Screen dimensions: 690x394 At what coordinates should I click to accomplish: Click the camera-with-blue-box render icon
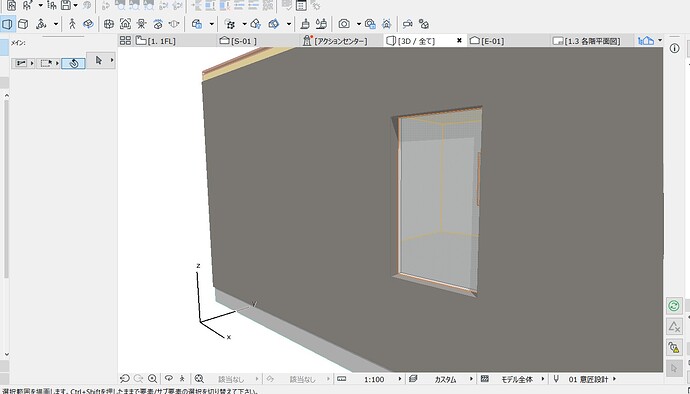(x=370, y=24)
